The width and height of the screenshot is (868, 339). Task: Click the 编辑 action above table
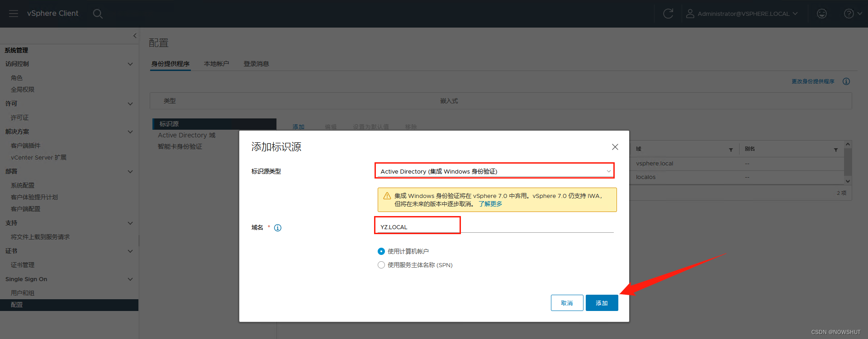[331, 127]
